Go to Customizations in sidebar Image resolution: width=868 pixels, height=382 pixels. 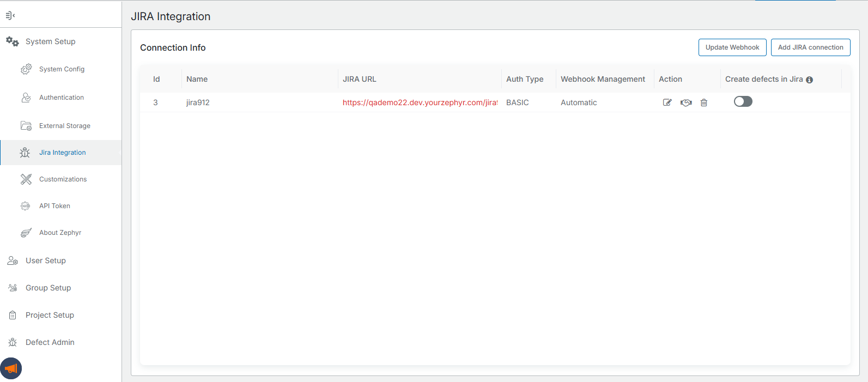(x=63, y=179)
